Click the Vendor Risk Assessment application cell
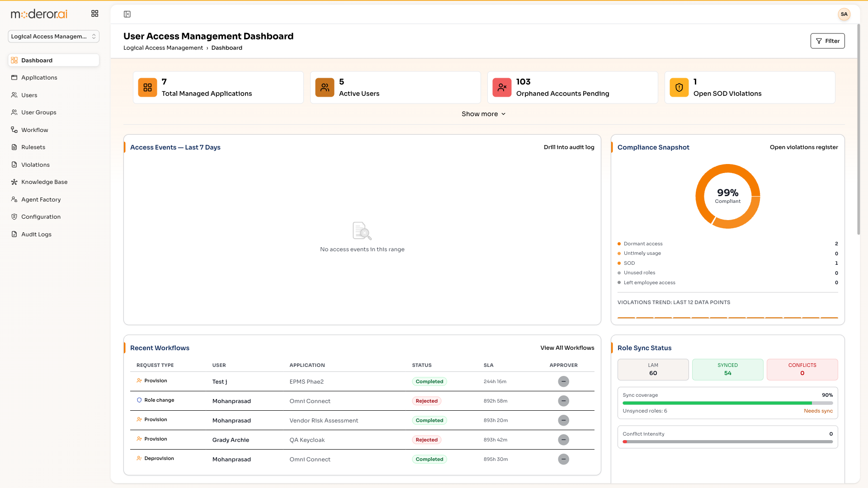Viewport: 868px width, 488px height. pyautogui.click(x=324, y=421)
